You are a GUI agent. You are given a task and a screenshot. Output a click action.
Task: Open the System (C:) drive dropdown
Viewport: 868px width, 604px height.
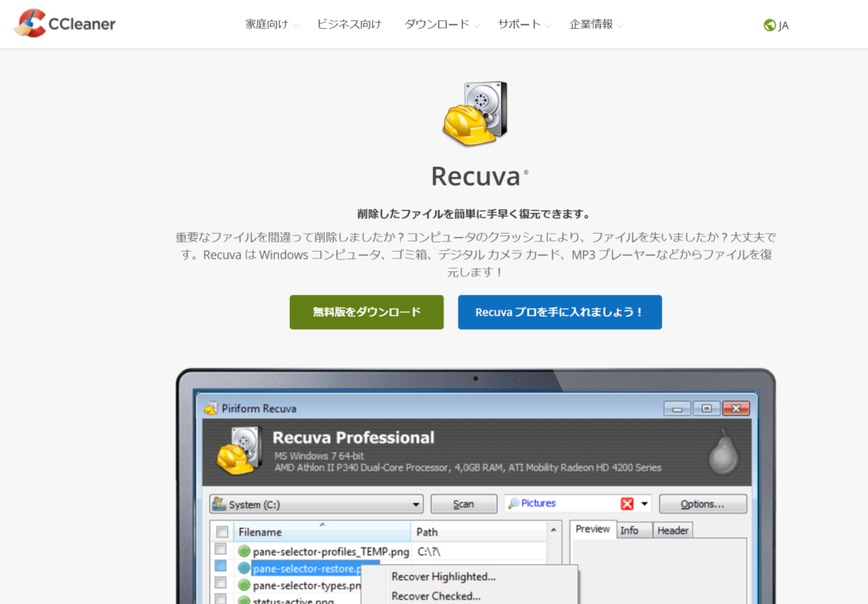coord(416,505)
